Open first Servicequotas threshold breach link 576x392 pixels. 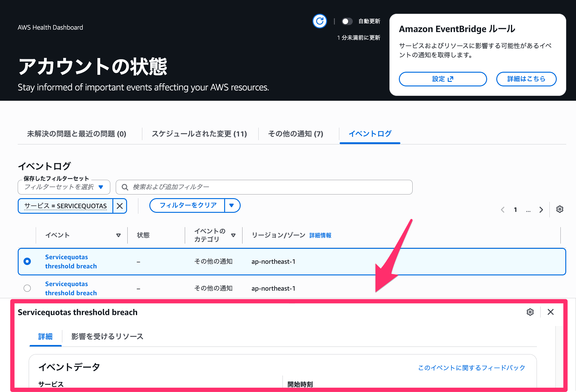pos(71,262)
